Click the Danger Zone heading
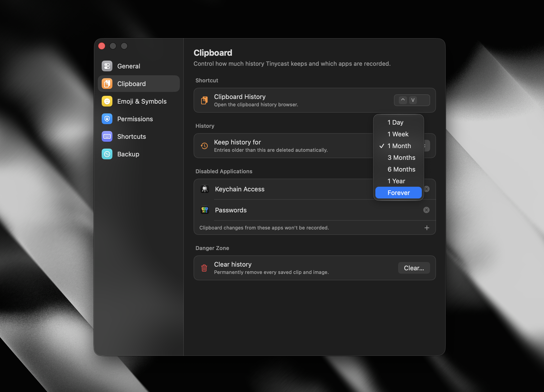Screen dimensions: 544x392 click(212, 248)
